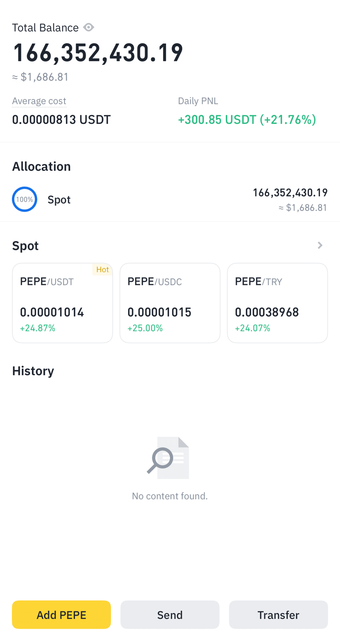Click the Spot section heading

click(25, 245)
